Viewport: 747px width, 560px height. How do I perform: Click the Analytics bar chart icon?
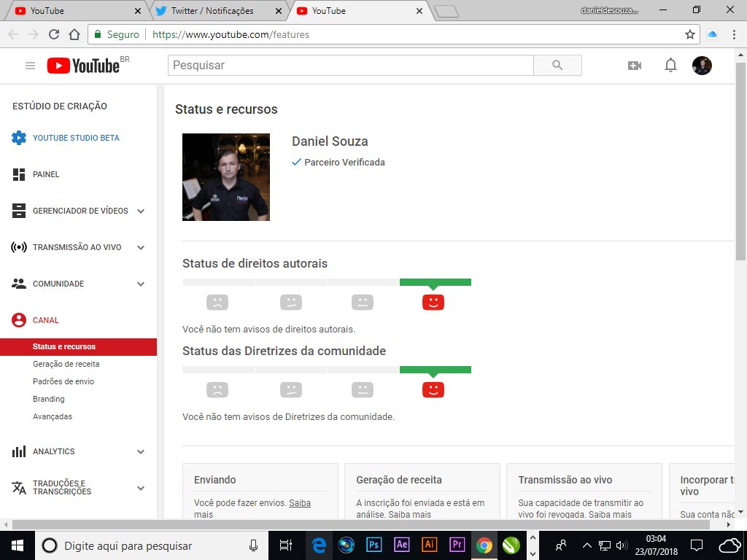(19, 451)
